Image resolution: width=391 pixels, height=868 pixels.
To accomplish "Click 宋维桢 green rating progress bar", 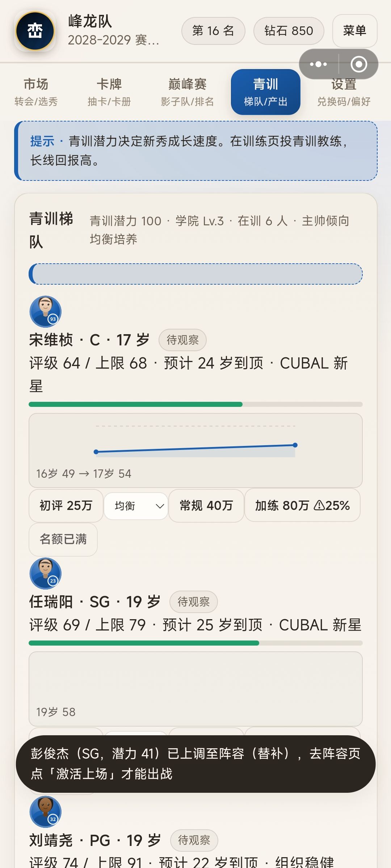I will click(195, 404).
